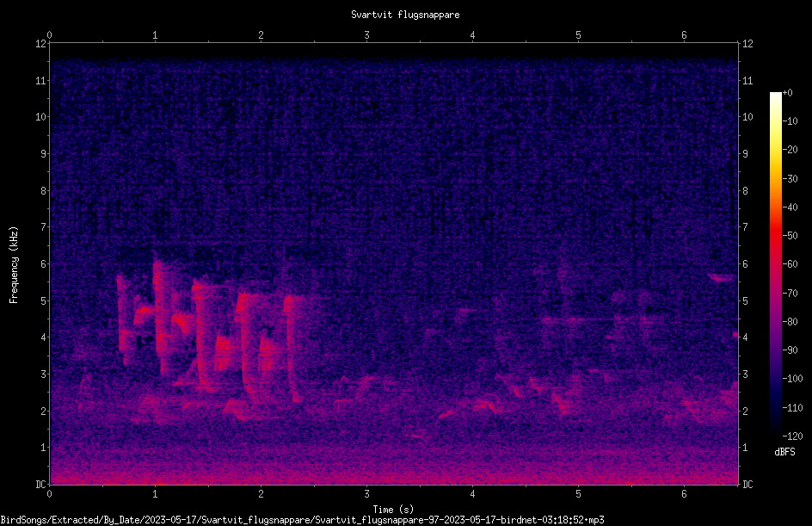The width and height of the screenshot is (812, 526).
Task: Click the -50 red color scale level
Action: click(790, 236)
